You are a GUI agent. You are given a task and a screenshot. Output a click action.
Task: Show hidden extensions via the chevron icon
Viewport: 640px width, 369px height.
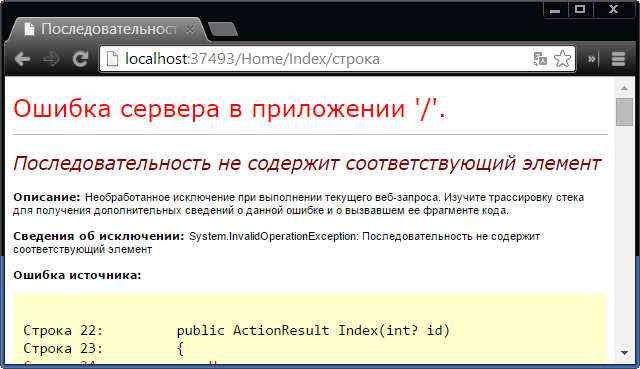[592, 59]
